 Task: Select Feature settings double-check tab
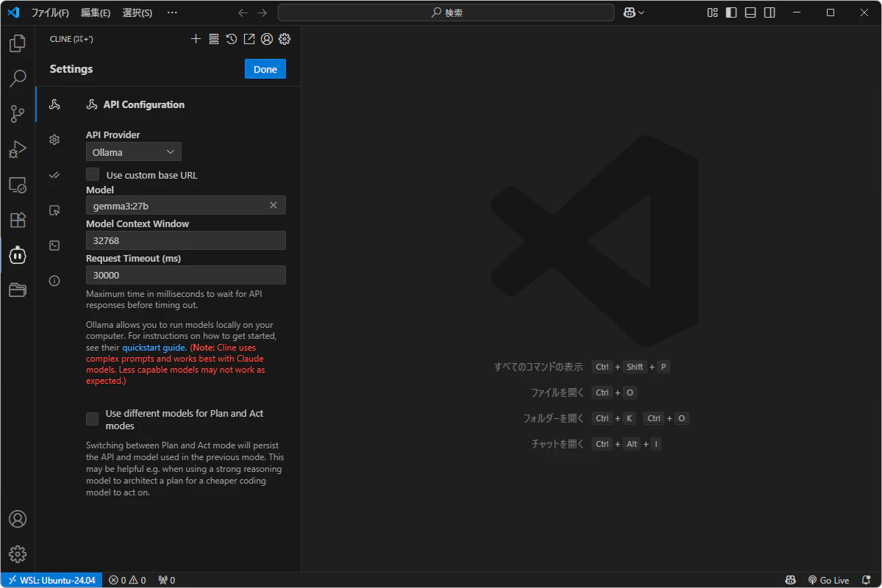[54, 175]
